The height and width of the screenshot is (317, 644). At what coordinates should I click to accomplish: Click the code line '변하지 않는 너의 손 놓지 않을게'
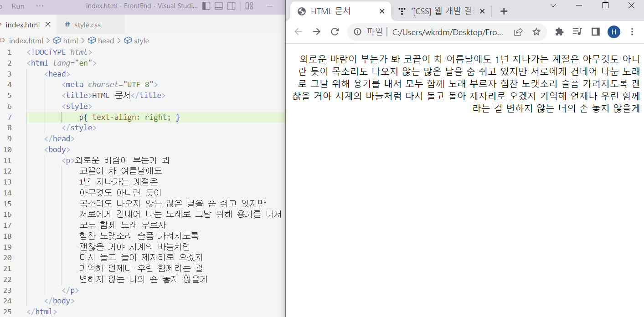(x=143, y=279)
